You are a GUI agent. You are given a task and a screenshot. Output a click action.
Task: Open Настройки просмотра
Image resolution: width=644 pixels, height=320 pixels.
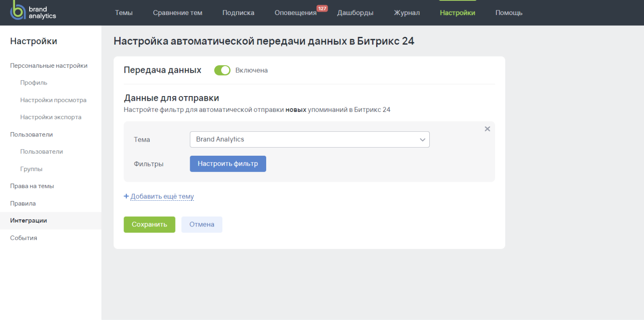53,100
